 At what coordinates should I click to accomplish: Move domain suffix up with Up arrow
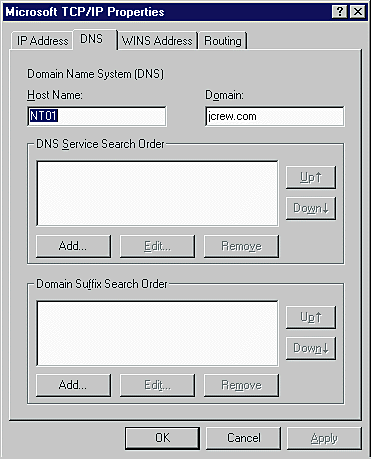click(311, 317)
